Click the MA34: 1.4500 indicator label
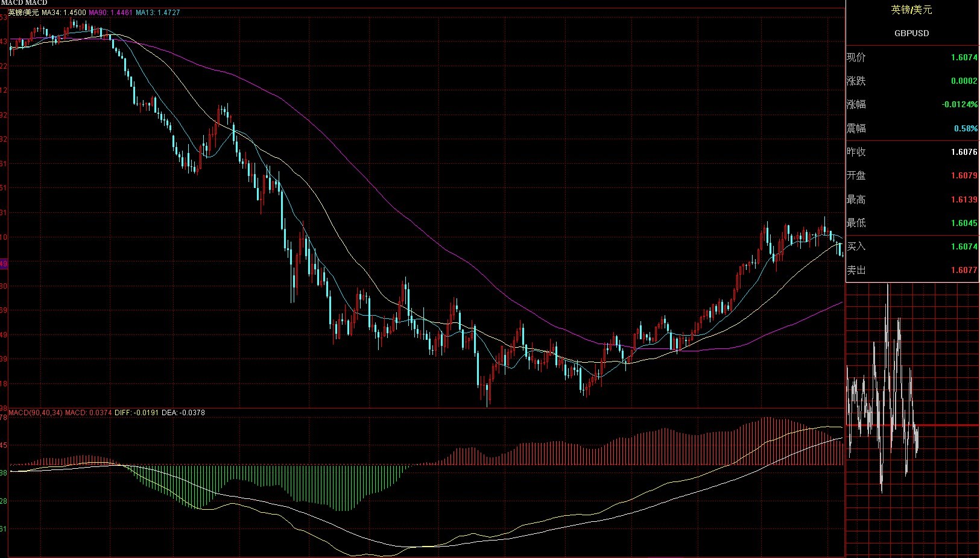This screenshot has height=558, width=980. point(64,12)
